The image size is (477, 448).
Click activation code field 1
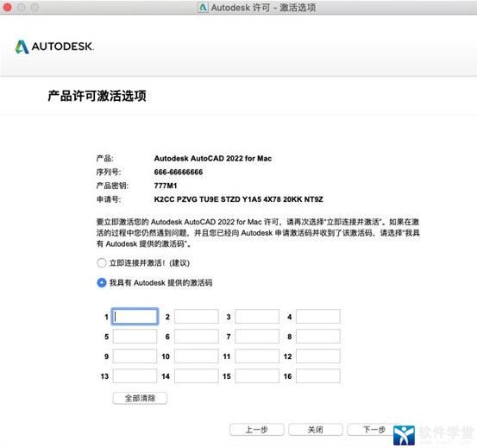(135, 317)
